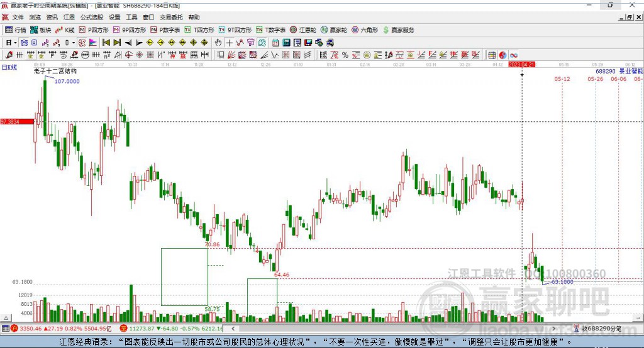Click the black left arrow icon

pos(128,43)
